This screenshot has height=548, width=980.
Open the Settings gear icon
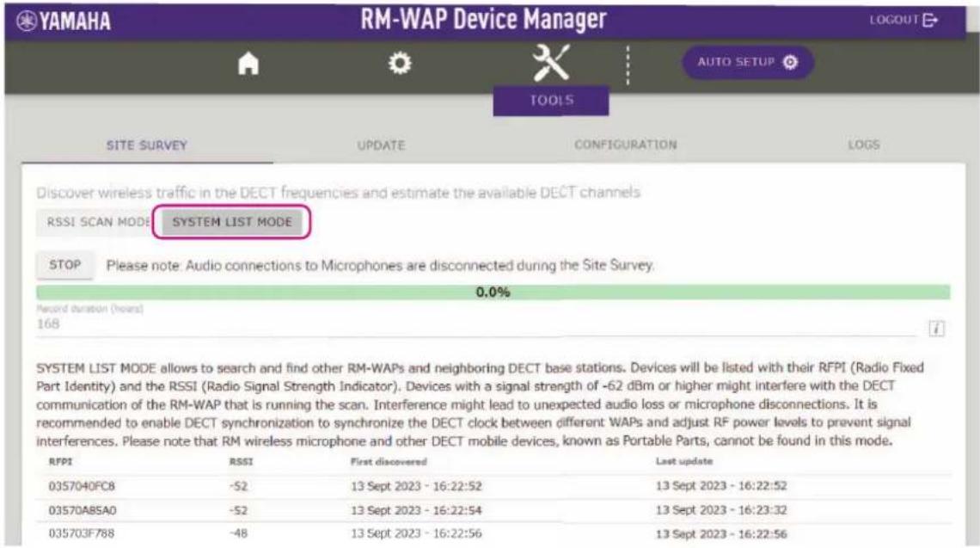400,63
